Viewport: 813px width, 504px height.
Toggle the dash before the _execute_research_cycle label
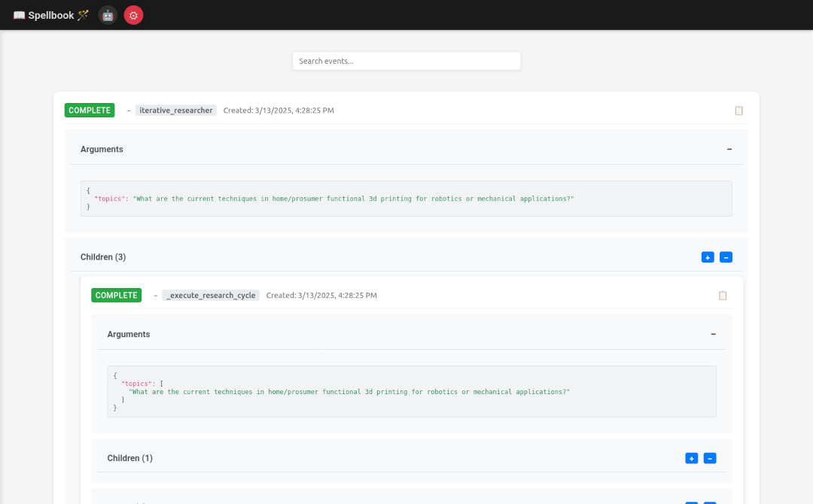(156, 296)
